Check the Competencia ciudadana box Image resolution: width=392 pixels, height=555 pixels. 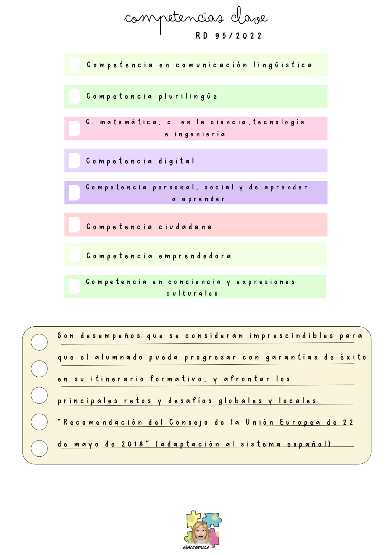[74, 225]
